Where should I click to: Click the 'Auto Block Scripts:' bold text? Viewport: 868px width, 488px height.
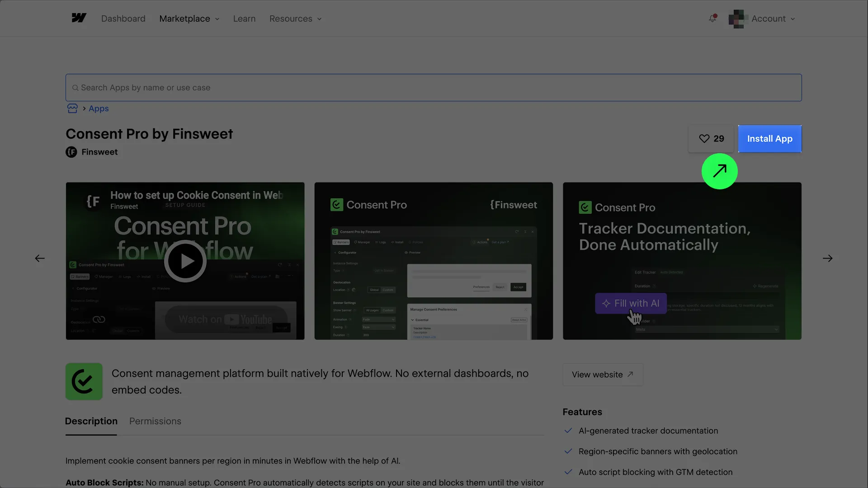[104, 483]
